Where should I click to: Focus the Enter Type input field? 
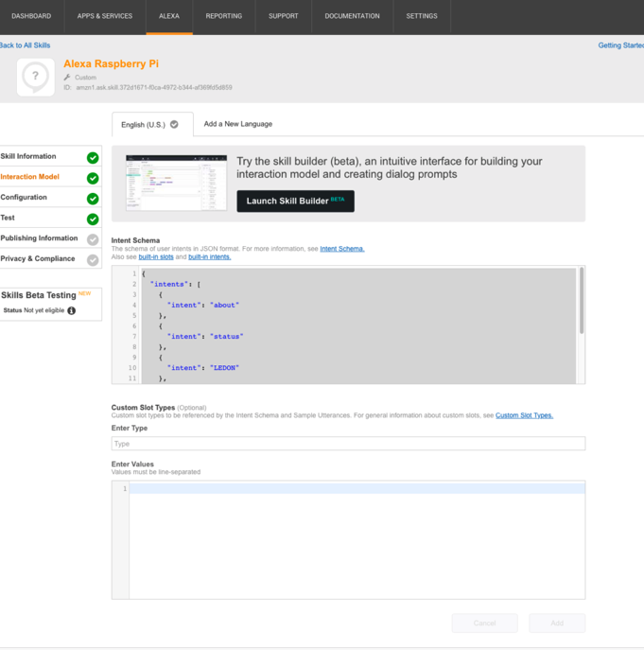(348, 444)
